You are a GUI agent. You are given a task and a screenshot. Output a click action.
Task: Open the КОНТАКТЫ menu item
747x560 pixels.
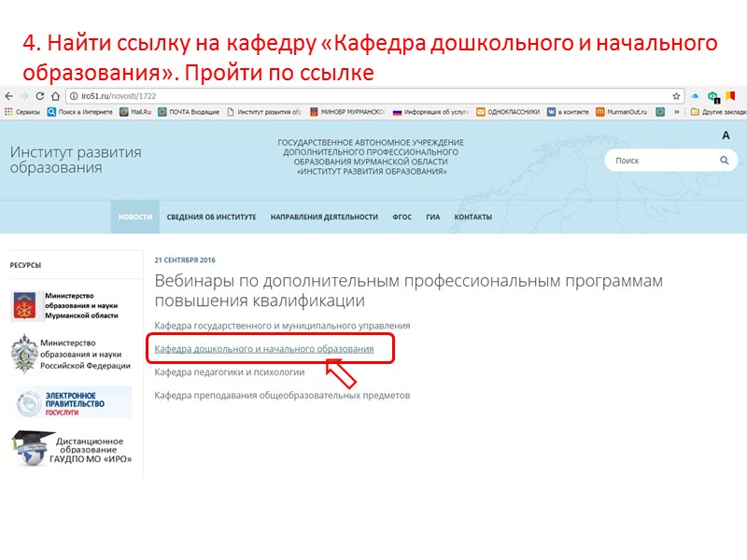click(472, 217)
